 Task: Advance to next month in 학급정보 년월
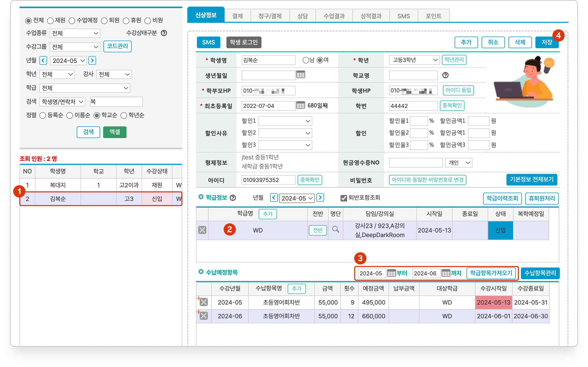[320, 198]
